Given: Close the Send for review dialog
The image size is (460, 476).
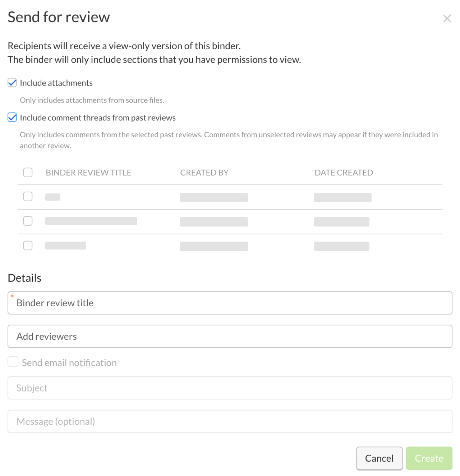Looking at the screenshot, I should point(447,18).
